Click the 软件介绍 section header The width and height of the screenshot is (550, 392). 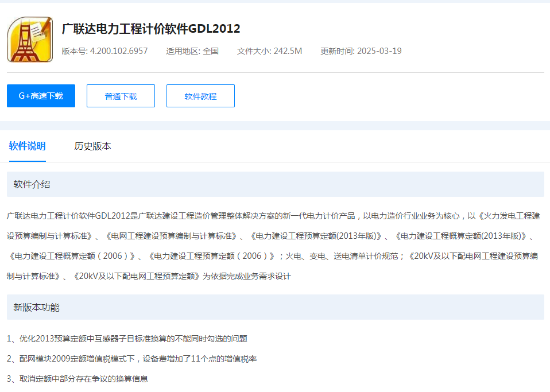pos(276,184)
